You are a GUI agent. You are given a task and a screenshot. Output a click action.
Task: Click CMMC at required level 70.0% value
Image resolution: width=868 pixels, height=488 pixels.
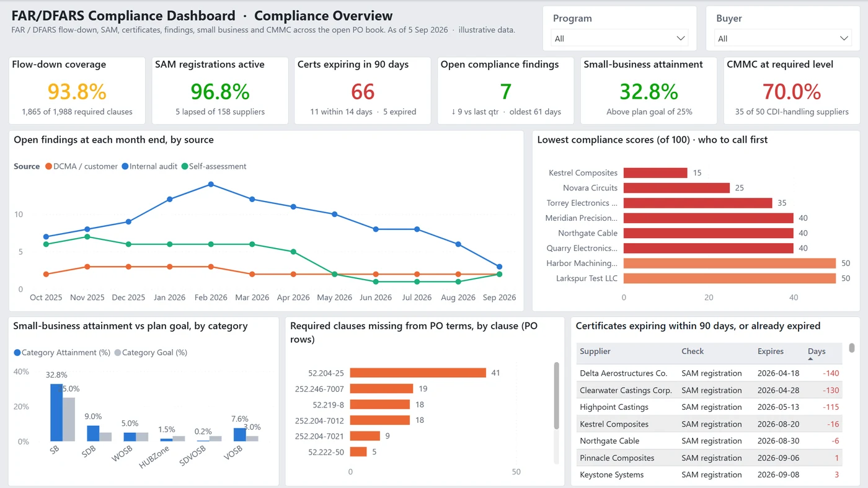(x=792, y=92)
